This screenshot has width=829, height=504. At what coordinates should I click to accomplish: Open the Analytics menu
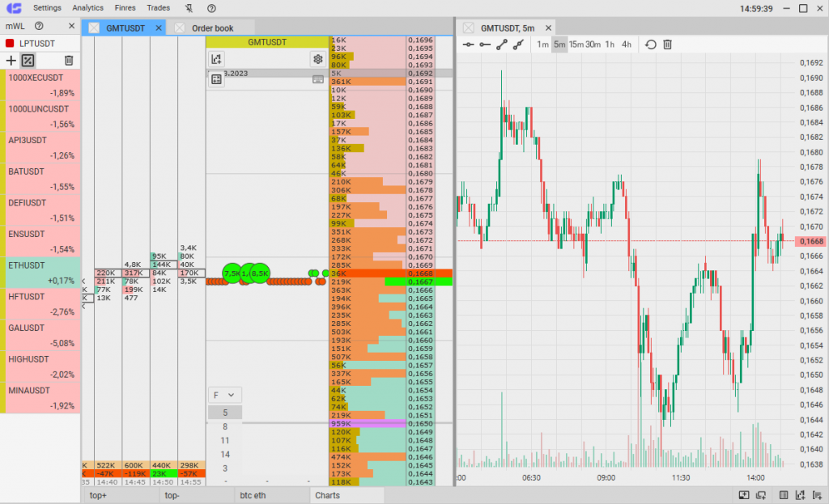coord(87,7)
